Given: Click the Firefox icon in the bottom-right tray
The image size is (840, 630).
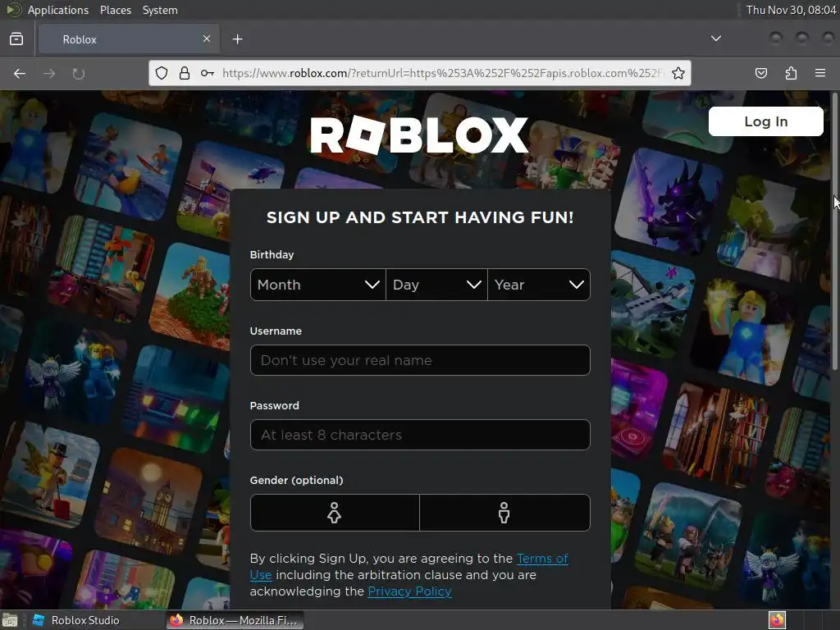Looking at the screenshot, I should point(777,620).
